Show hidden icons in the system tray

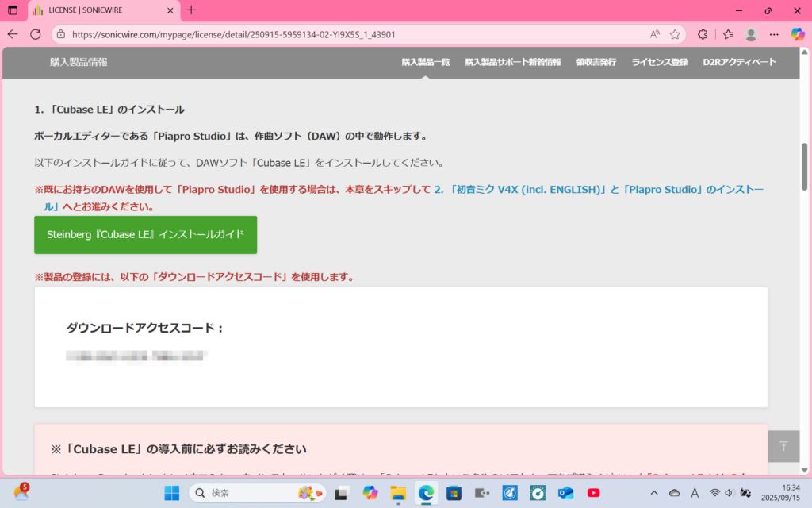(653, 493)
